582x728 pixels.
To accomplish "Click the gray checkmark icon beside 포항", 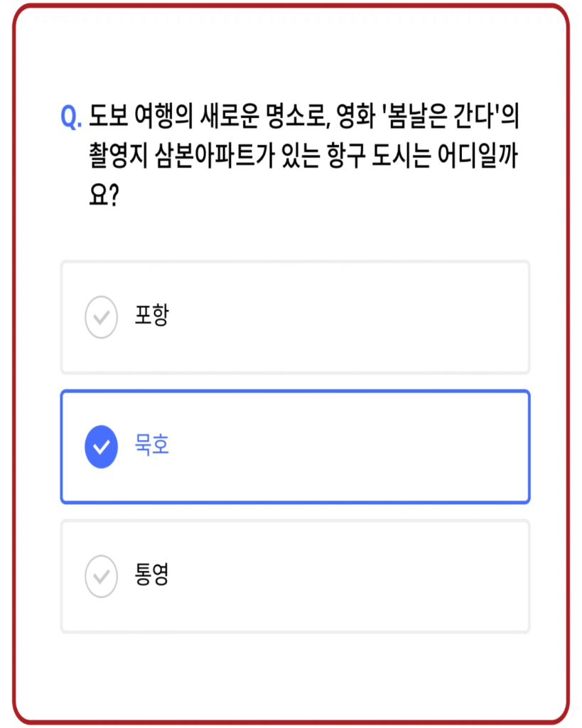I will [101, 317].
